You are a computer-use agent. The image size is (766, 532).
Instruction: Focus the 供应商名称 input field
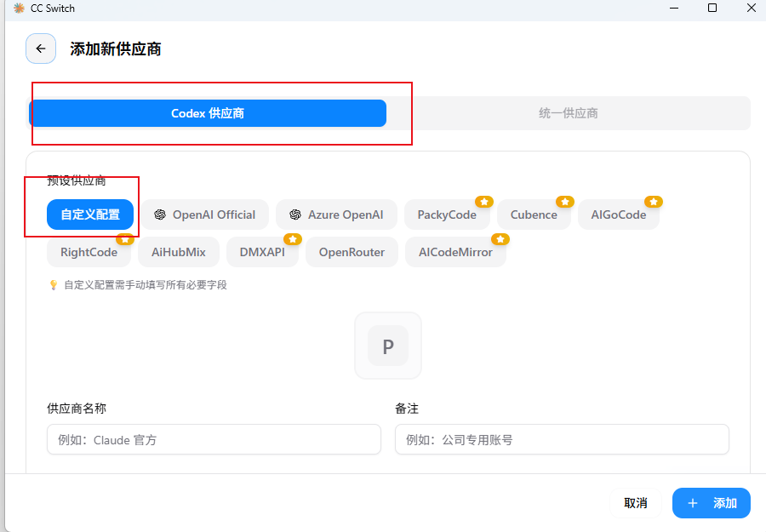click(x=214, y=439)
